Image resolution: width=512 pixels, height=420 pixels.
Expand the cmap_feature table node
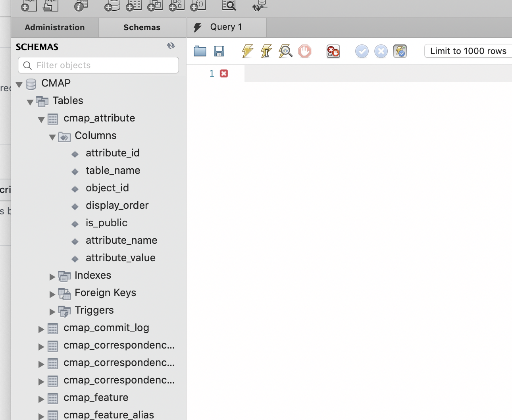click(x=41, y=399)
